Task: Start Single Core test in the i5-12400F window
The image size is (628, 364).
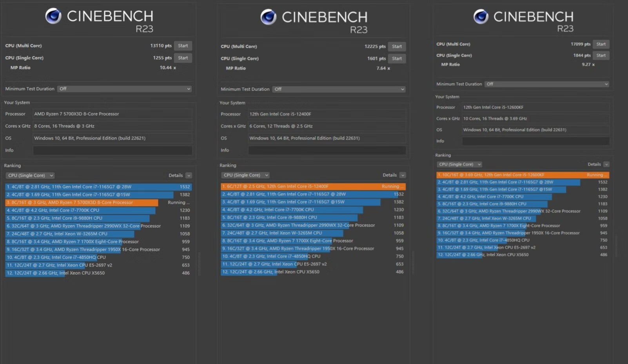Action: click(x=397, y=59)
